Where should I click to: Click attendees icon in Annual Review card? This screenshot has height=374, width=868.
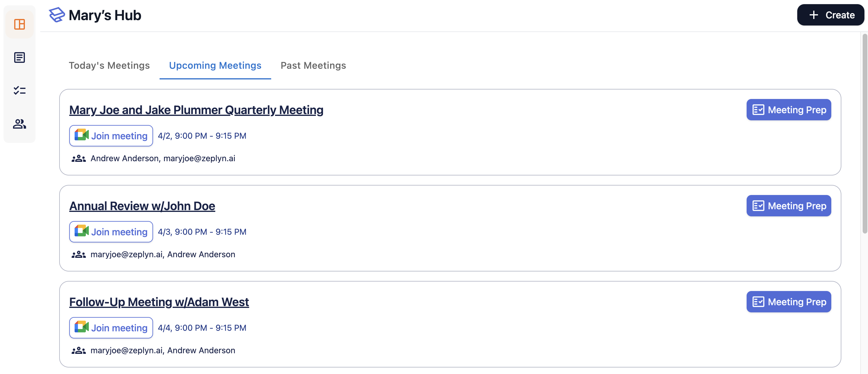point(78,255)
